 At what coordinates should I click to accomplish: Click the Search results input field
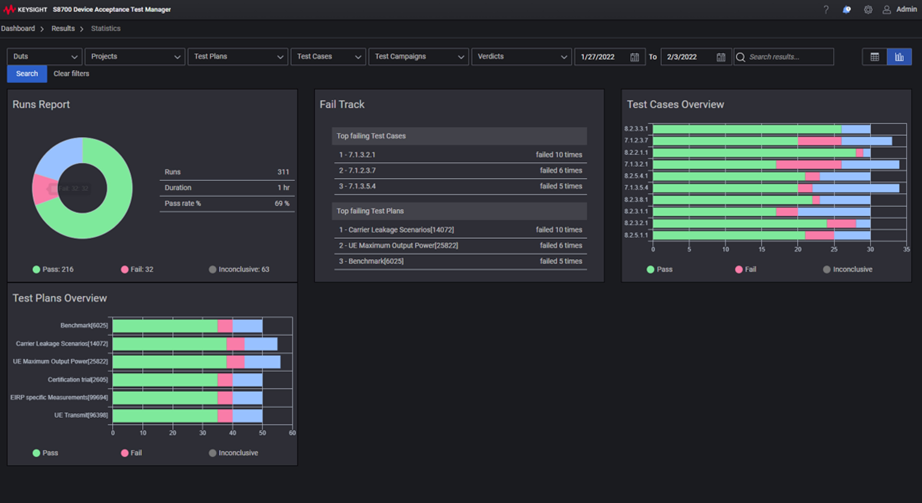pyautogui.click(x=788, y=57)
